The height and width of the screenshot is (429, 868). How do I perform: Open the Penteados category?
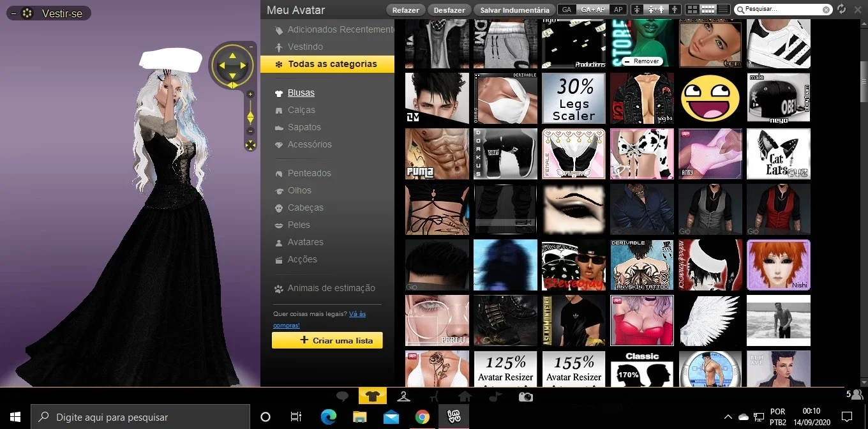click(x=303, y=173)
